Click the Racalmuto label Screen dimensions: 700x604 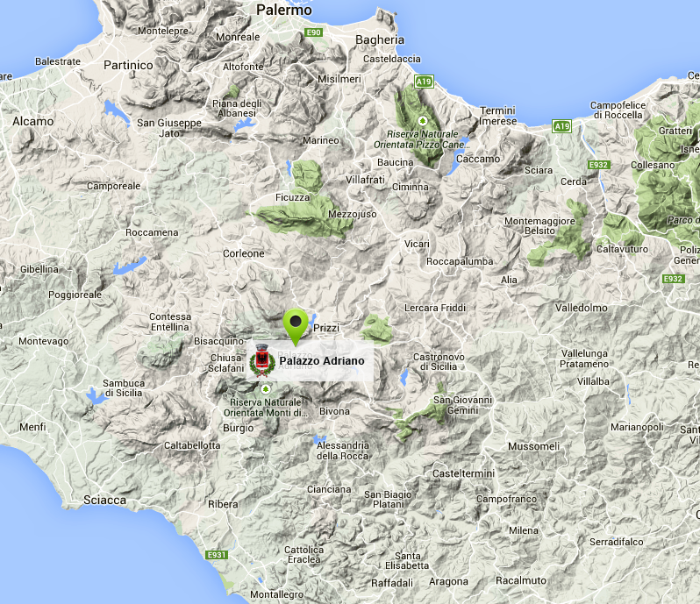pyautogui.click(x=521, y=580)
